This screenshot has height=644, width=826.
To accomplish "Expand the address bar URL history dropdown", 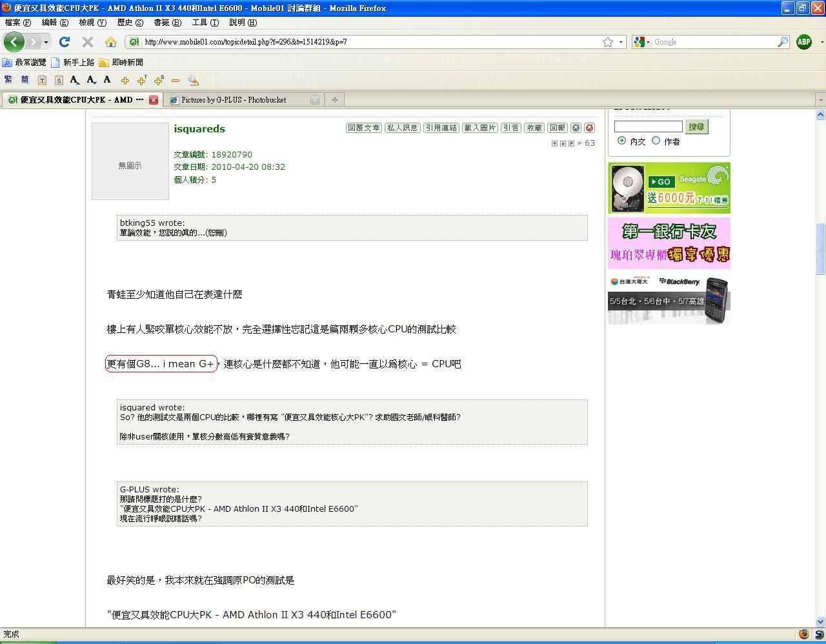I will [x=621, y=42].
